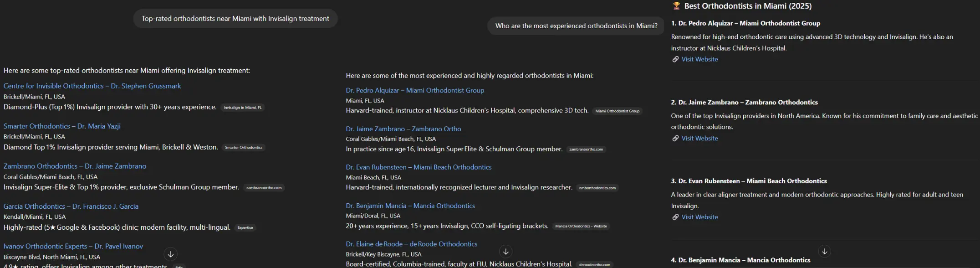This screenshot has height=268, width=980.
Task: Click the scroll-down arrow in the Invisalign treatment chat
Action: point(170,254)
